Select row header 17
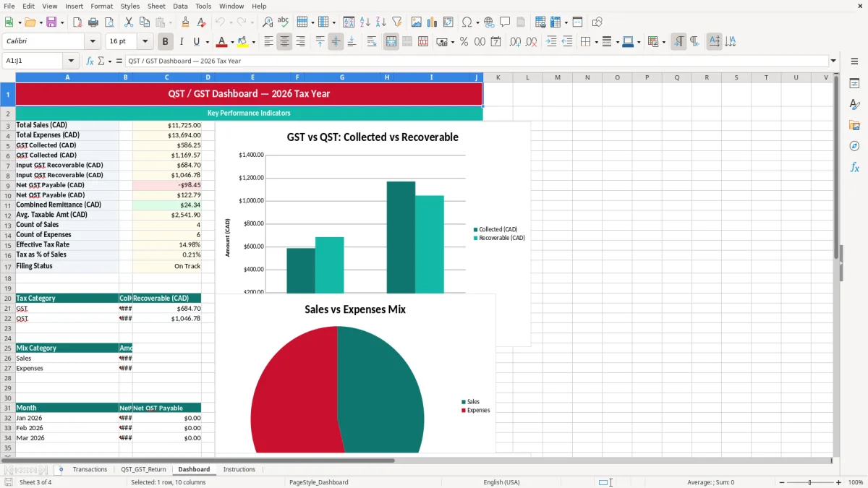Viewport: 868px width, 488px height. coord(8,266)
